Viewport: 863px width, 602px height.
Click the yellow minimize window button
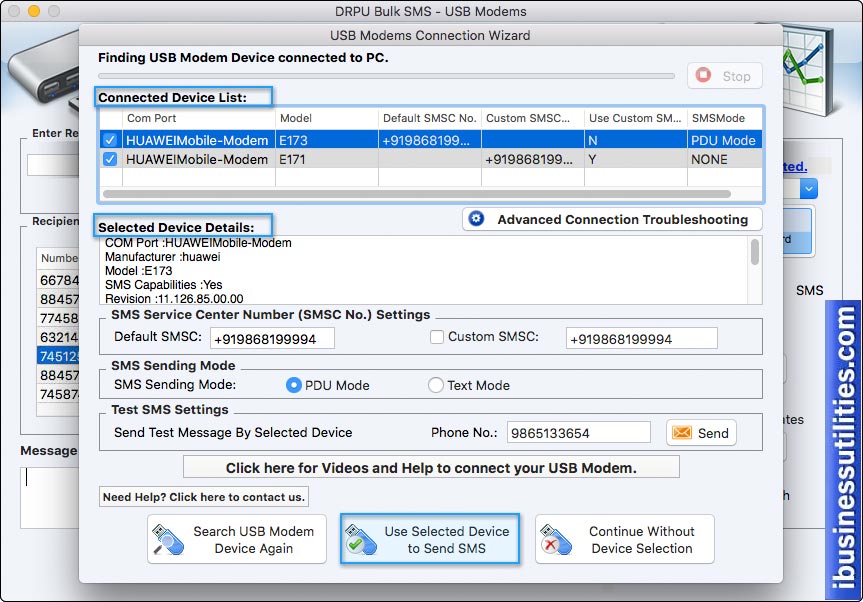click(34, 11)
